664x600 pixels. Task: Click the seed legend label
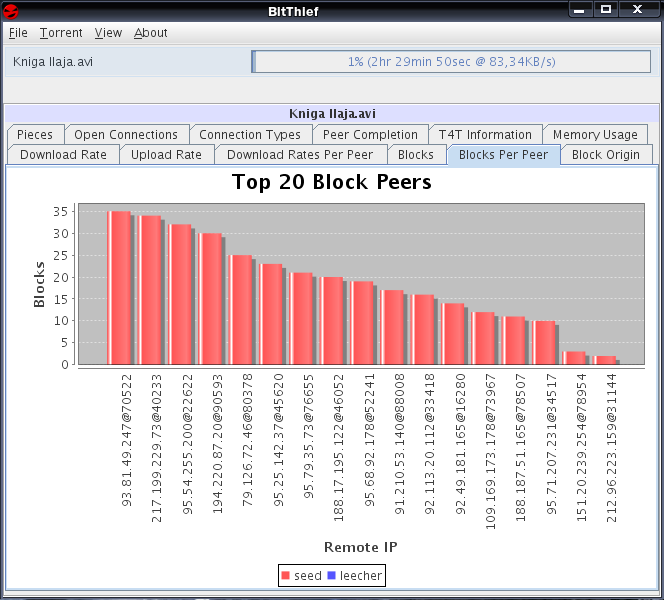coord(308,575)
